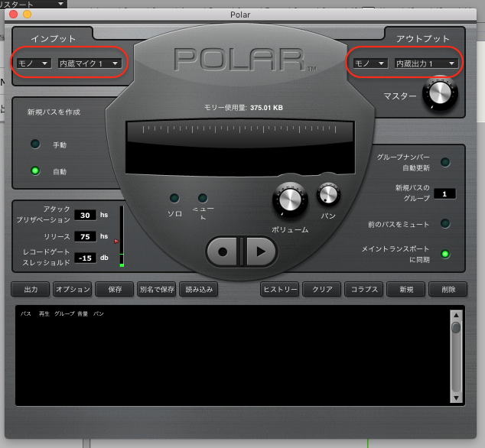
Task: Close the Polar window with red button
Action: pyautogui.click(x=13, y=15)
